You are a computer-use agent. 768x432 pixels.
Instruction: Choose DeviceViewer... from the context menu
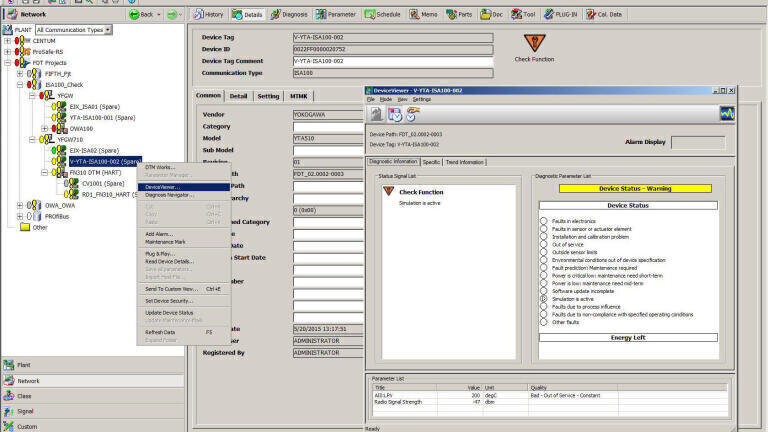(184, 187)
